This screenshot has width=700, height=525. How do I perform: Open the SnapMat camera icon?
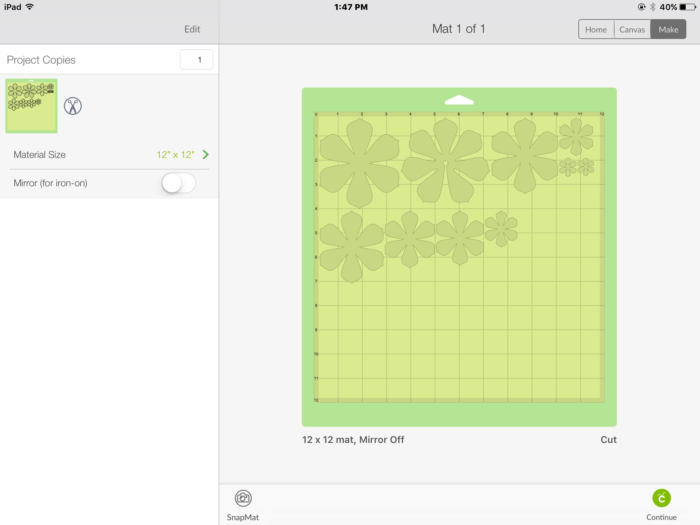pos(243,498)
